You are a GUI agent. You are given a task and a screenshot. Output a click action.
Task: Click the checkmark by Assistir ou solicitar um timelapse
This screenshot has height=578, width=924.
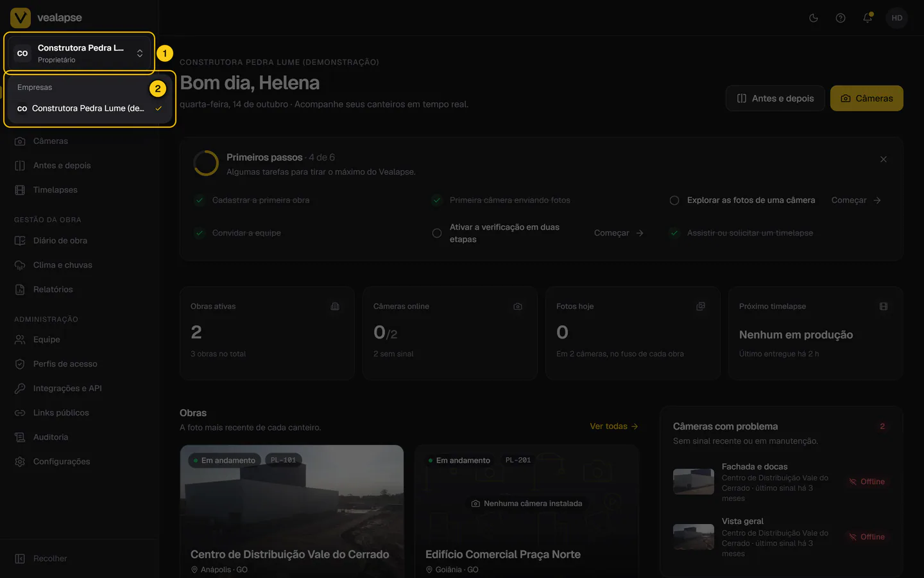pos(674,233)
